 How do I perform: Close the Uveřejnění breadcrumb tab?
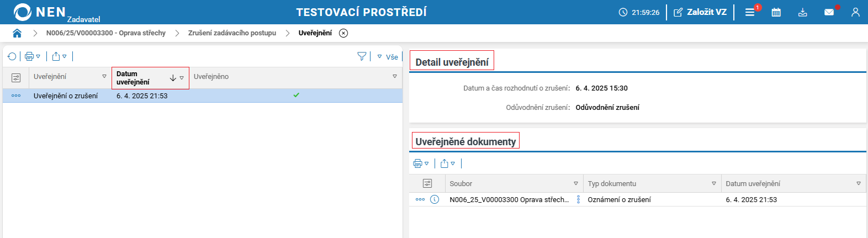(x=343, y=33)
